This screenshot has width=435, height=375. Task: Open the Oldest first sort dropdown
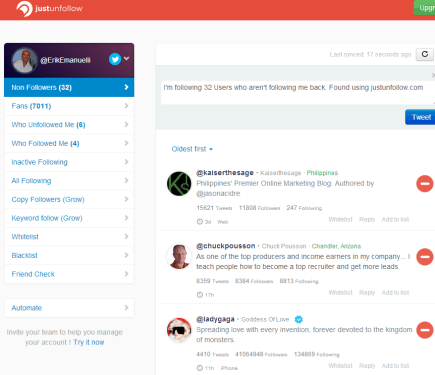pos(192,149)
